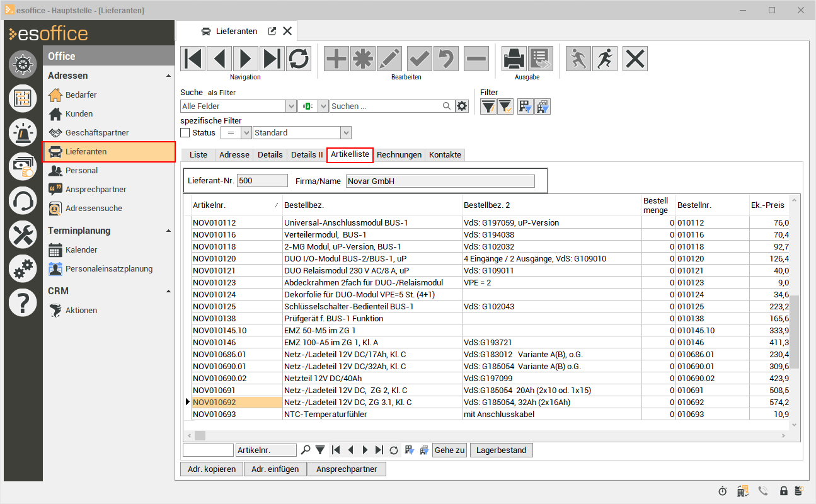Click the phone icon in status bar
Viewport: 816px width, 504px height.
pyautogui.click(x=764, y=491)
